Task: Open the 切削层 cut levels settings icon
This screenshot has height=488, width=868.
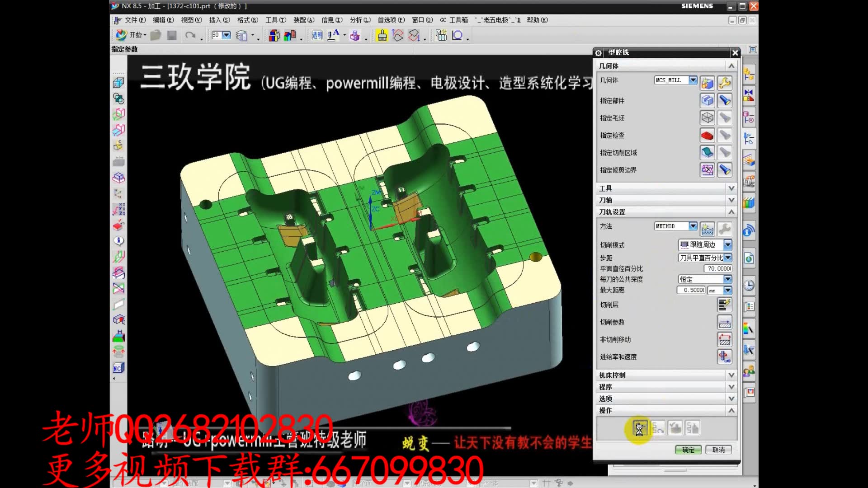Action: [724, 305]
